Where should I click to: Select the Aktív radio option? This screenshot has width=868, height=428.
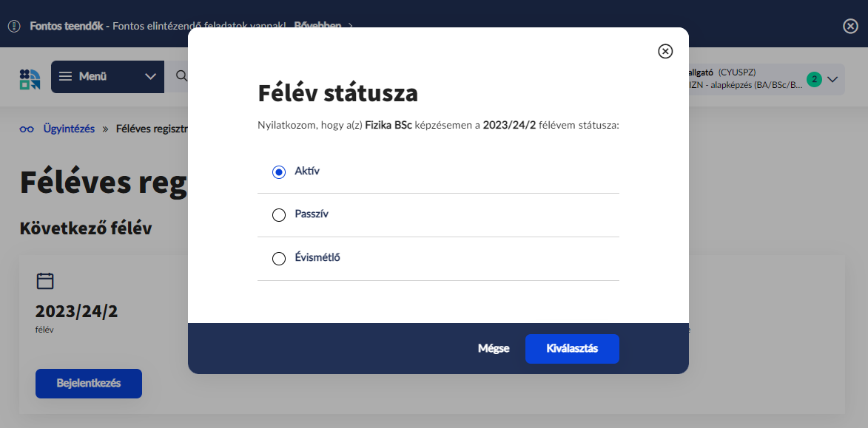coord(279,171)
